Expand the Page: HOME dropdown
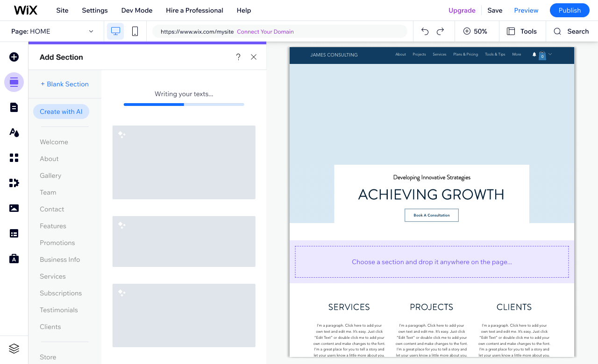598x364 pixels. coord(52,31)
